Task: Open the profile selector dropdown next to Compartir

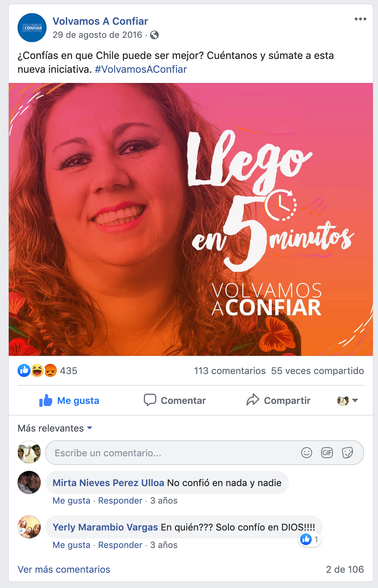Action: click(348, 401)
